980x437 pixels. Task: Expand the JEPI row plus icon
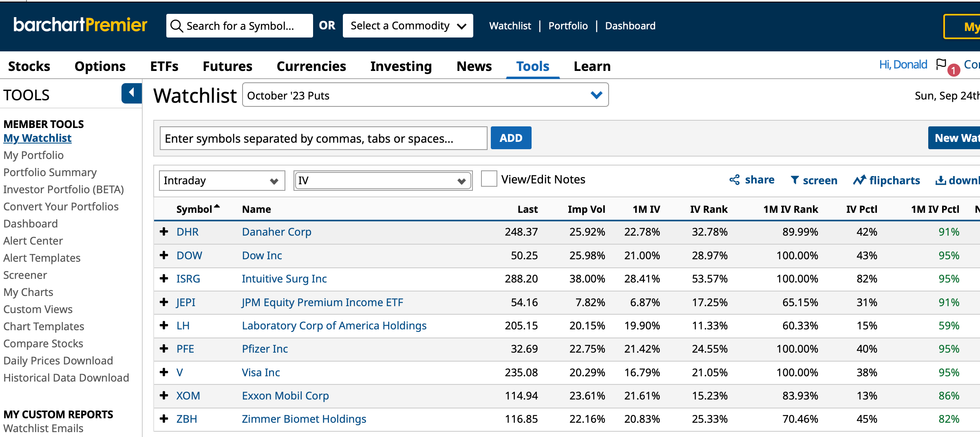(x=164, y=302)
